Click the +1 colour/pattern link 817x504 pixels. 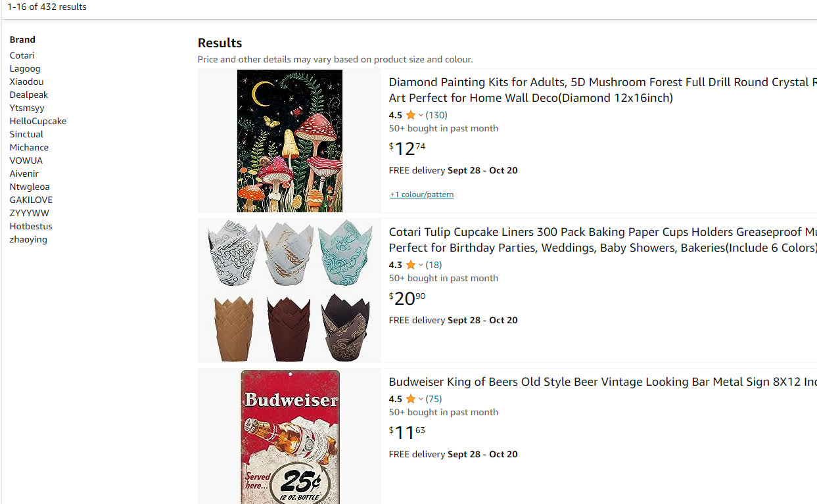pos(421,195)
